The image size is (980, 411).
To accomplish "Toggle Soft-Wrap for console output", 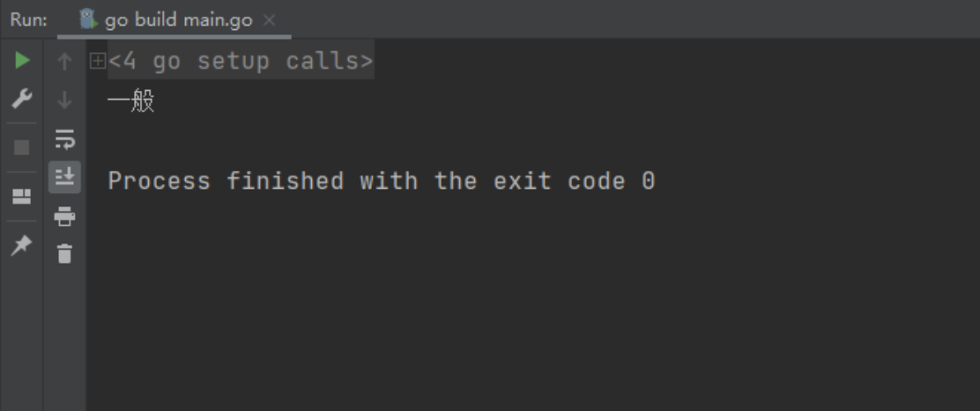I will (64, 138).
